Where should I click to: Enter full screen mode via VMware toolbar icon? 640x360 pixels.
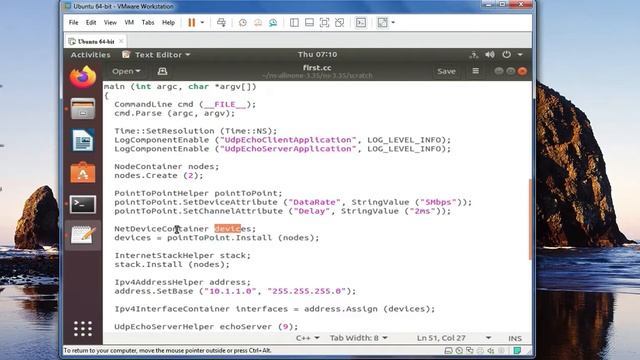(324, 22)
